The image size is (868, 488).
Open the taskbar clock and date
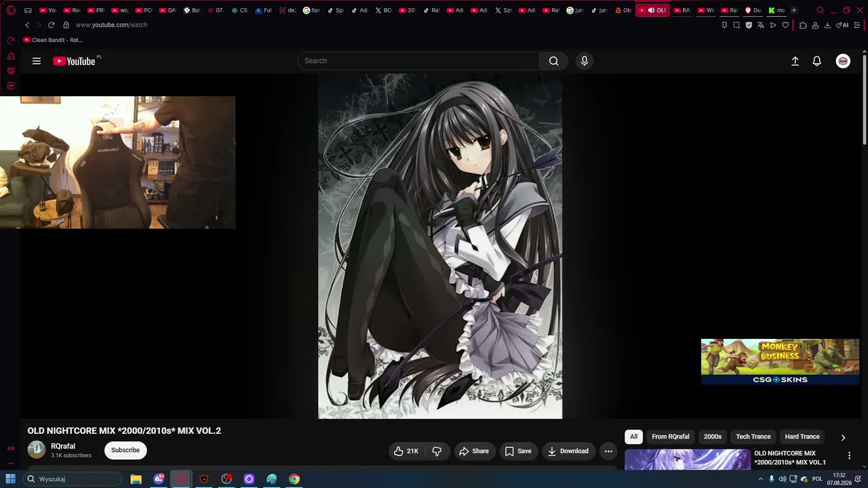click(x=840, y=479)
